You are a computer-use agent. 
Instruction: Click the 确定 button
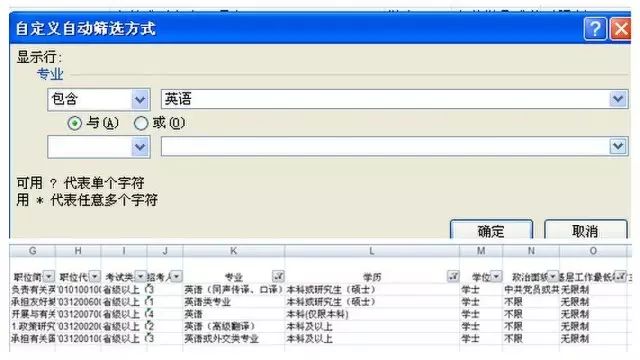click(x=491, y=231)
